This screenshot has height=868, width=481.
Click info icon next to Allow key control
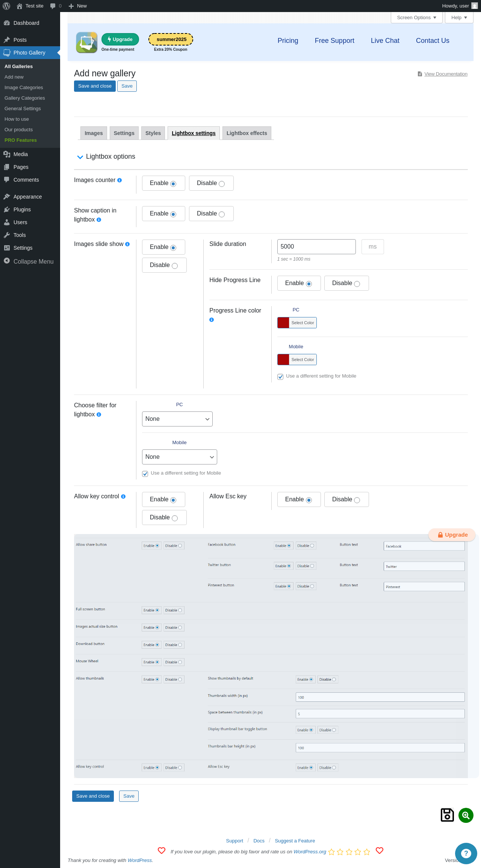point(123,496)
